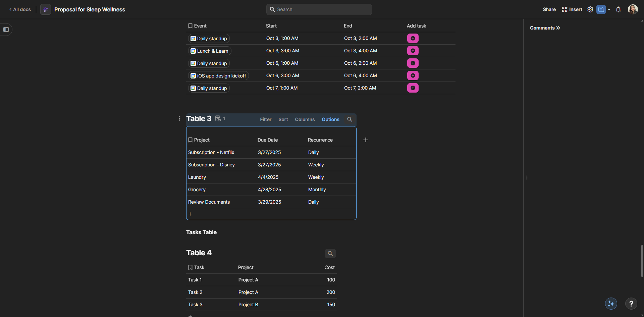Open the settings gear icon
Screen dimensions: 644x317
tap(590, 9)
